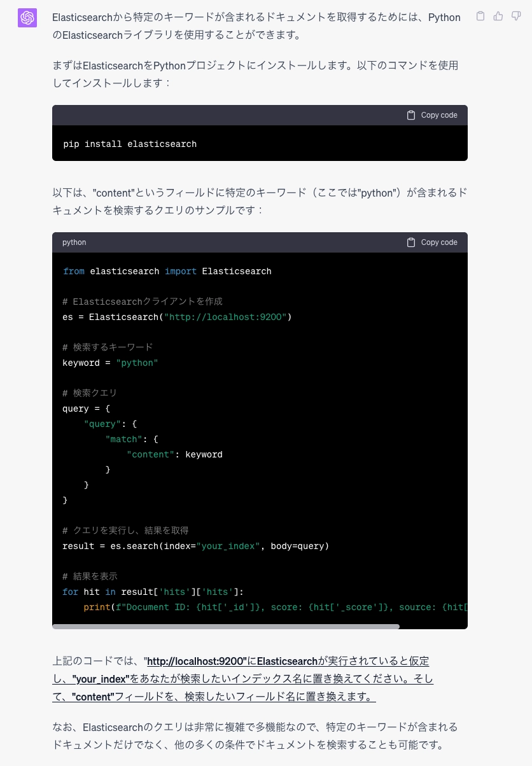Click the 'for hit in result' code line
Screen dimensions: 532x766
point(153,592)
